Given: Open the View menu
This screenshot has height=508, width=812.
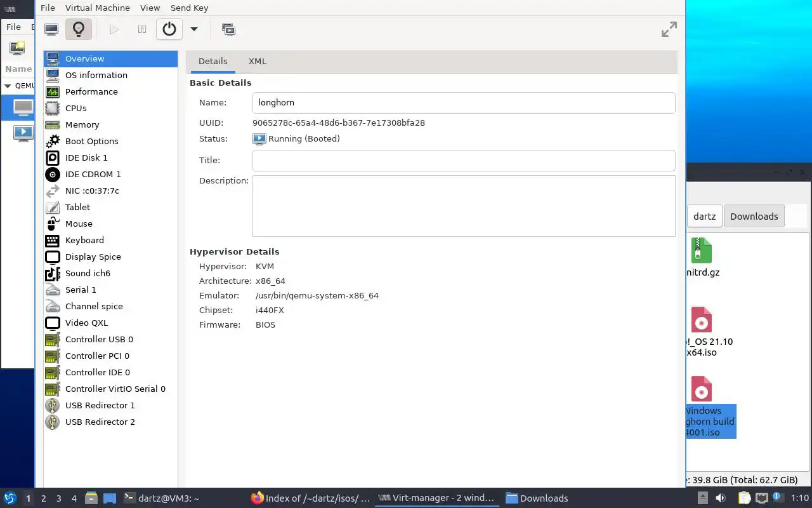Looking at the screenshot, I should (x=150, y=8).
